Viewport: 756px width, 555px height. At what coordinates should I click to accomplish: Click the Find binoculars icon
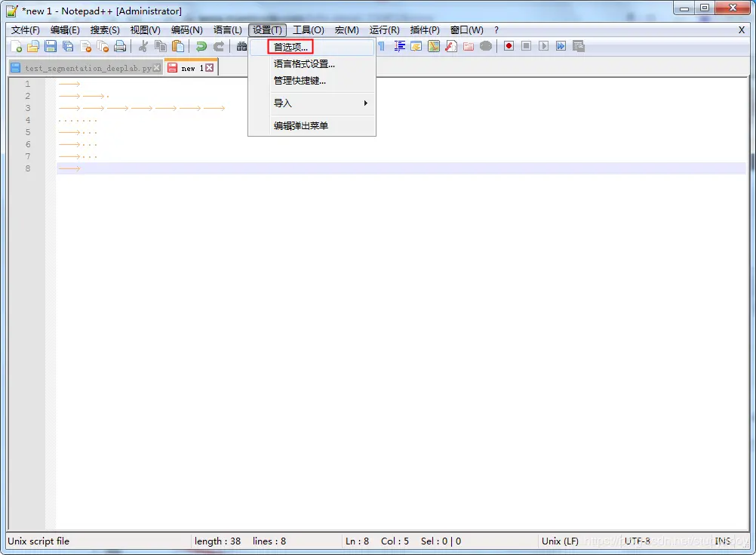241,46
